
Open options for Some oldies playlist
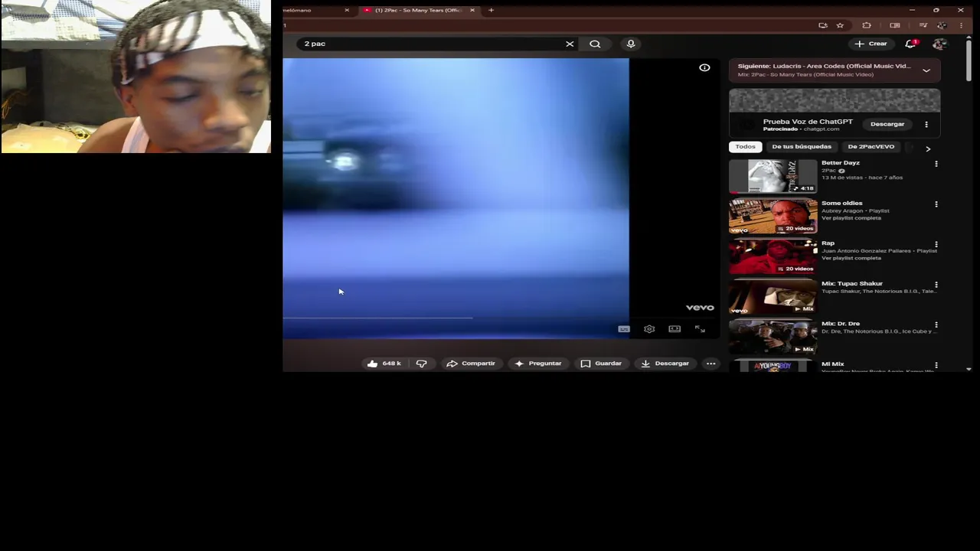click(x=936, y=204)
